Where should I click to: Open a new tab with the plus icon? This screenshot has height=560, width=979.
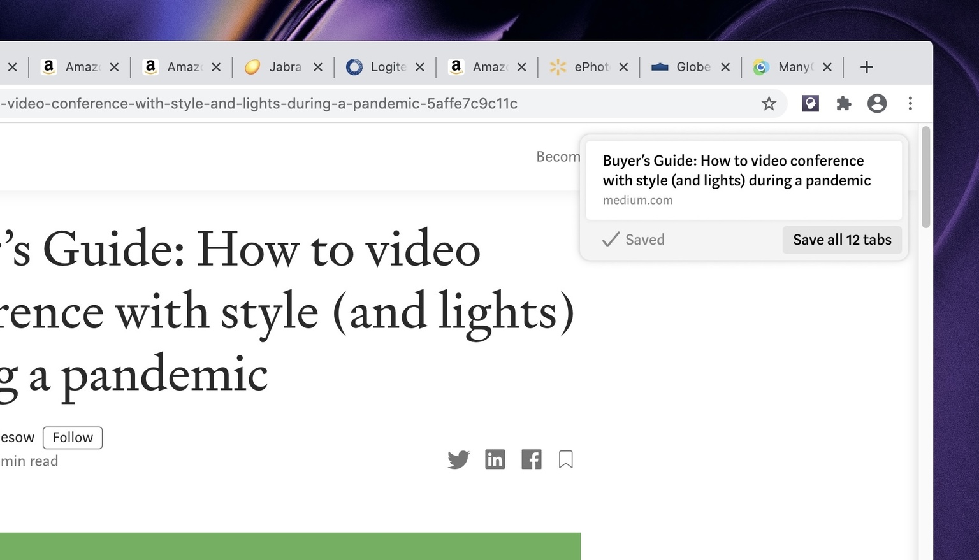[x=866, y=66]
